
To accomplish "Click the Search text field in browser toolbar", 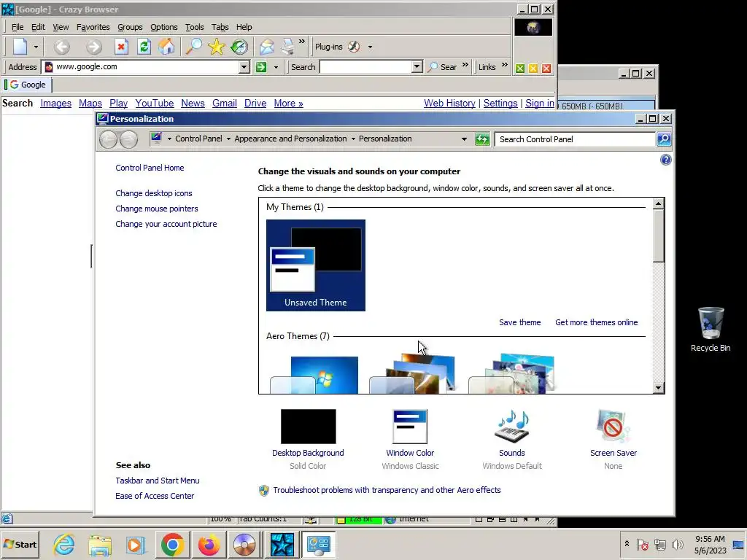I will pos(365,66).
